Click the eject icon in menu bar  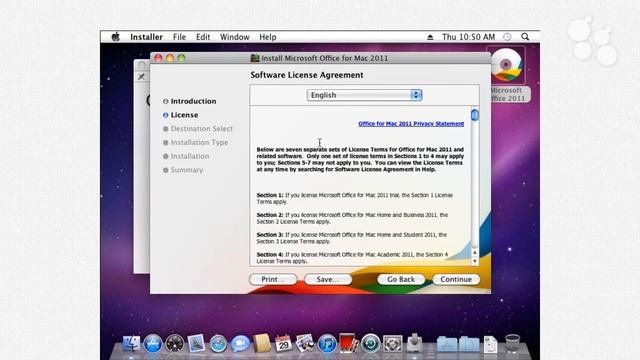point(430,37)
